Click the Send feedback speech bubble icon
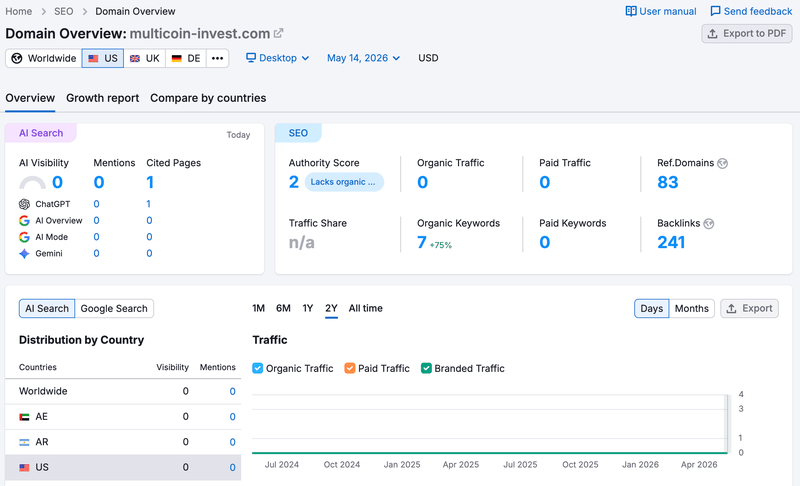The image size is (800, 486). pos(715,11)
